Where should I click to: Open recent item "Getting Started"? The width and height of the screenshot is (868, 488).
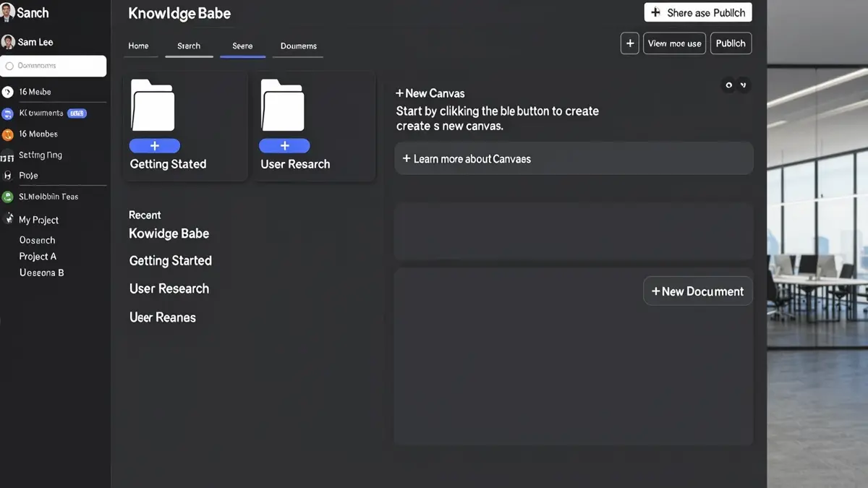(x=171, y=261)
